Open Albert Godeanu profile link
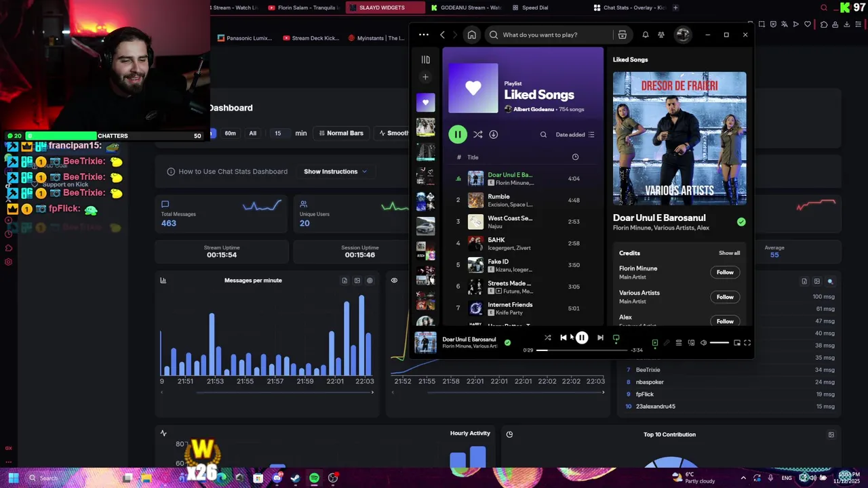The height and width of the screenshot is (488, 868). pos(534,109)
